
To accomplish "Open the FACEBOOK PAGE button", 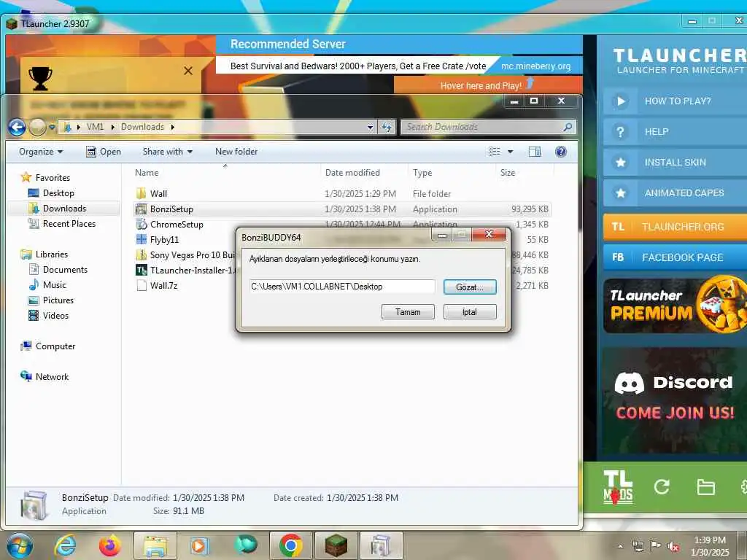I will pos(675,257).
